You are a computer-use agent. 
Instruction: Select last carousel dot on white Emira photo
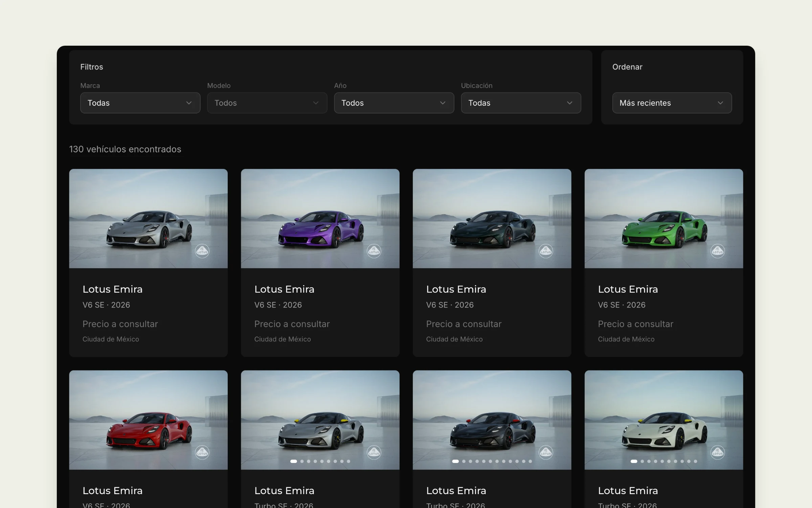click(x=695, y=461)
